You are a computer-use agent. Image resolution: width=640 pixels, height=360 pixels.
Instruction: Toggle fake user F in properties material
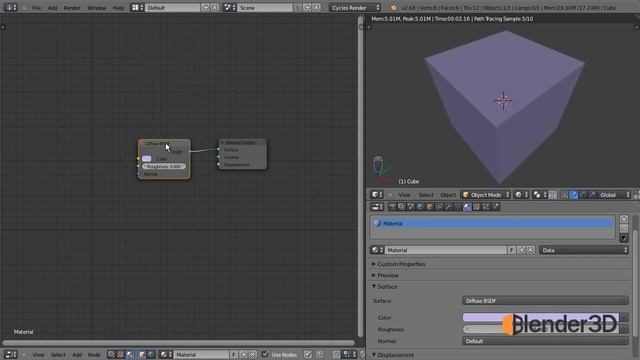point(511,250)
